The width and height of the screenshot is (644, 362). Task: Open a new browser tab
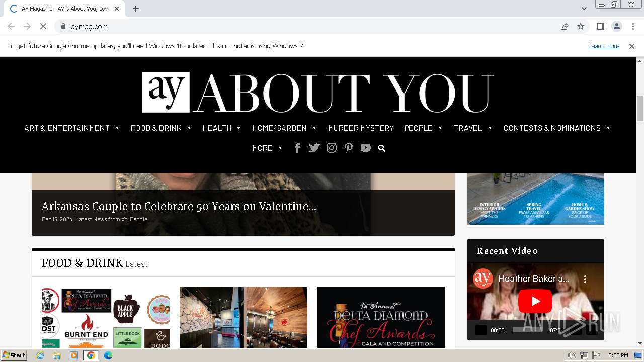point(136,9)
